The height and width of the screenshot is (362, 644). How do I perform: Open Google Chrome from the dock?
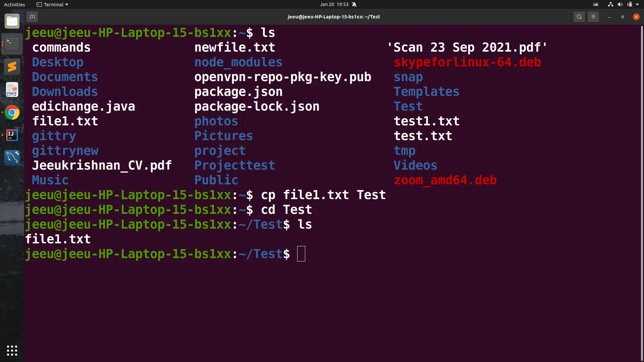[12, 112]
